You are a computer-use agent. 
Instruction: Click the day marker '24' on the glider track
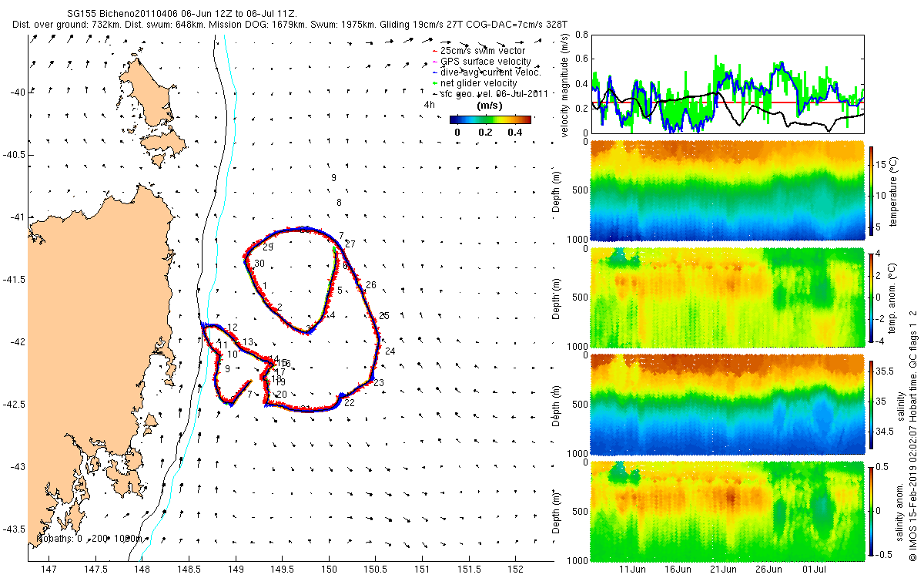tap(390, 351)
